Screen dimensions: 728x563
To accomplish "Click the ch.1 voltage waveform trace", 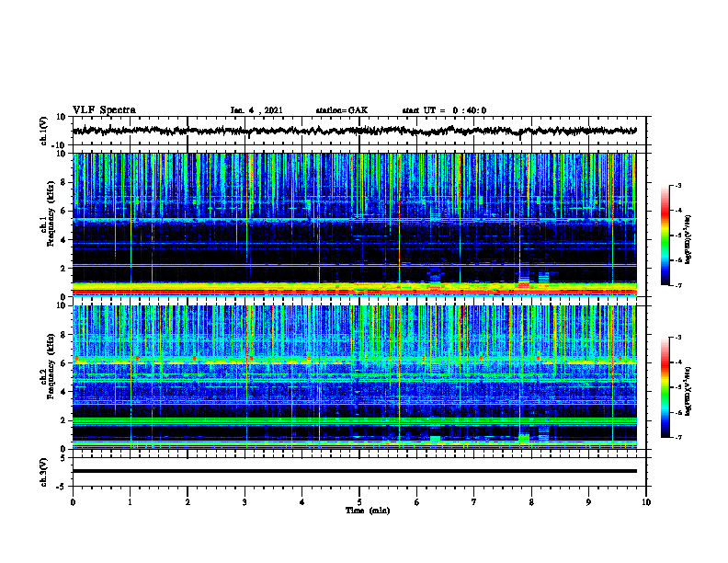I will 354,131.
